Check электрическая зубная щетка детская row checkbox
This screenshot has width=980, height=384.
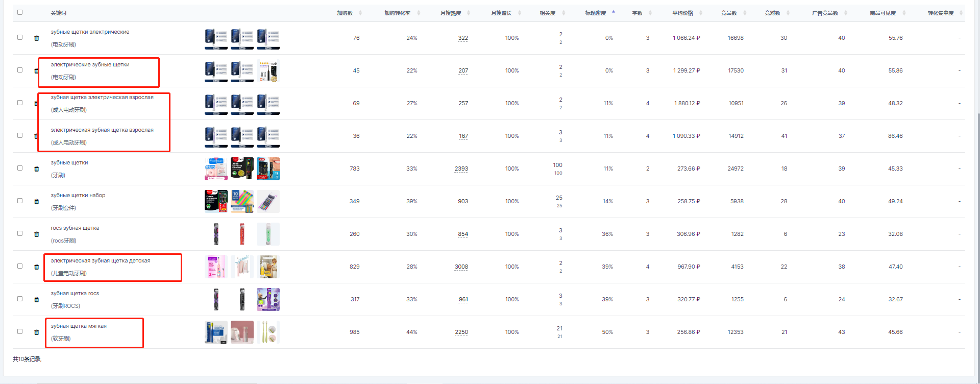pyautogui.click(x=20, y=266)
